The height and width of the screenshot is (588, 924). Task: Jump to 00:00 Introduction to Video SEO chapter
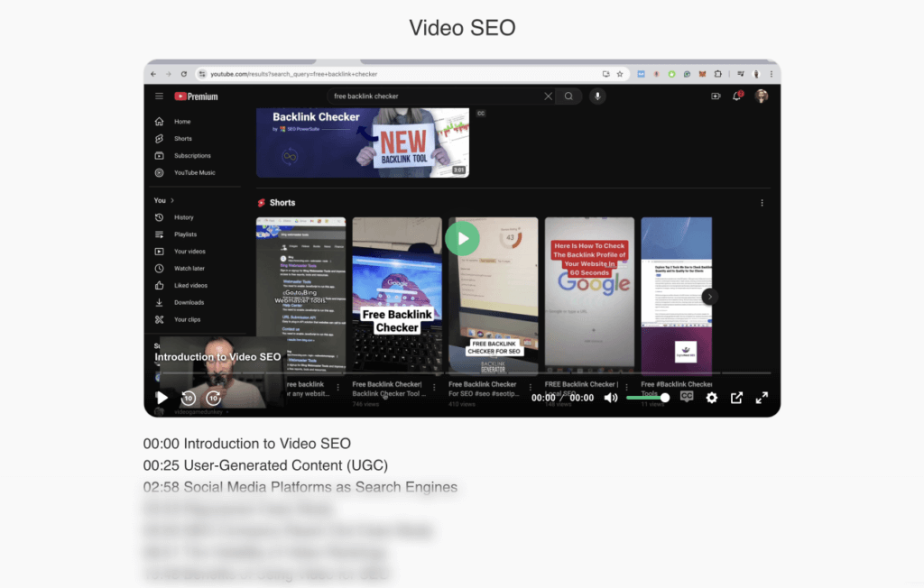pyautogui.click(x=247, y=444)
